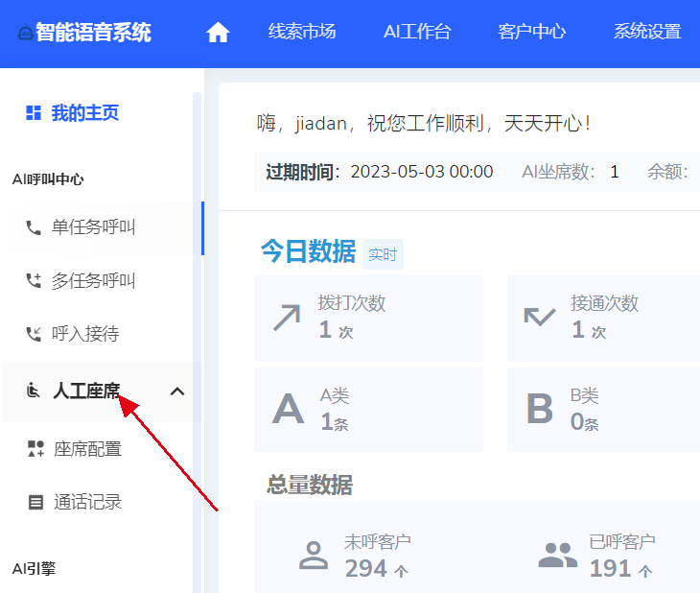Open 通话记录 under 人工座席
The height and width of the screenshot is (593, 700).
coord(87,502)
